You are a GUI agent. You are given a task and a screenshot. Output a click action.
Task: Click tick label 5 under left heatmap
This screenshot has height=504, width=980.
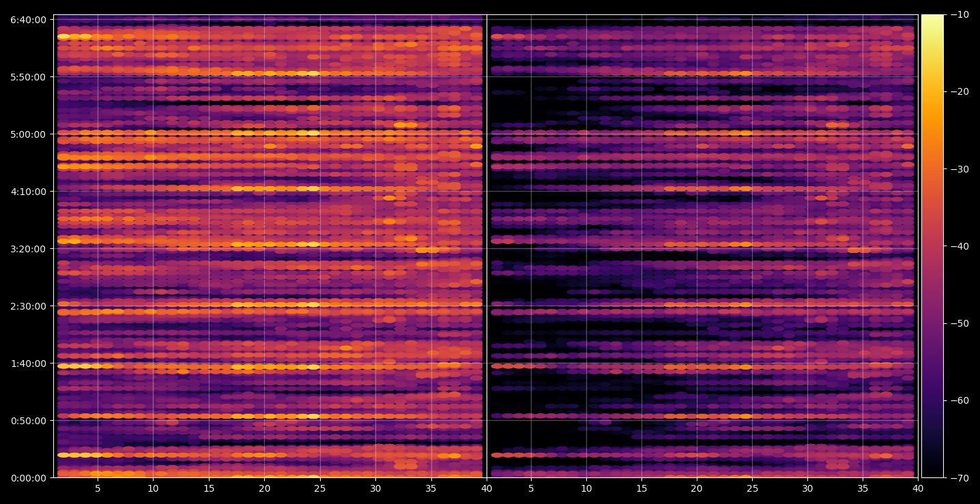[x=98, y=488]
